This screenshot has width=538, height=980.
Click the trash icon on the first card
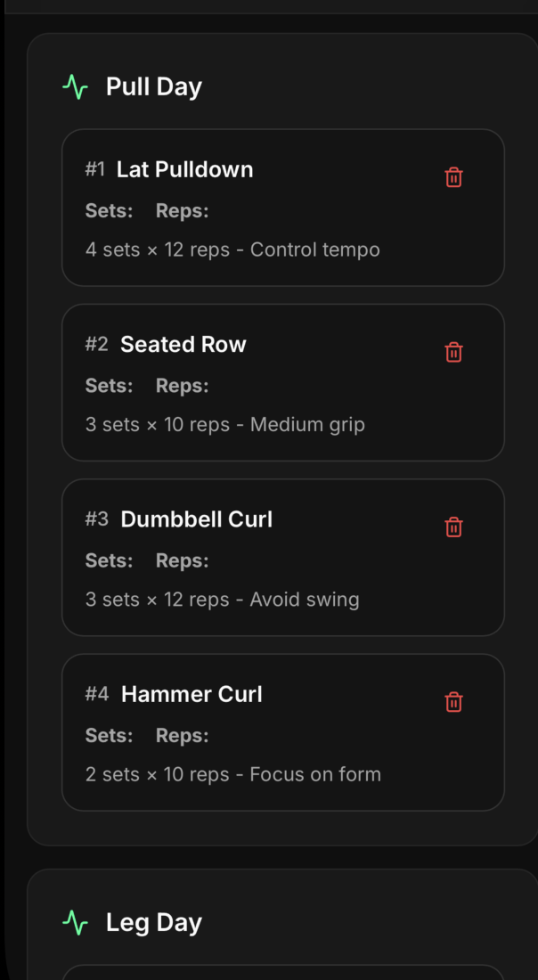453,177
